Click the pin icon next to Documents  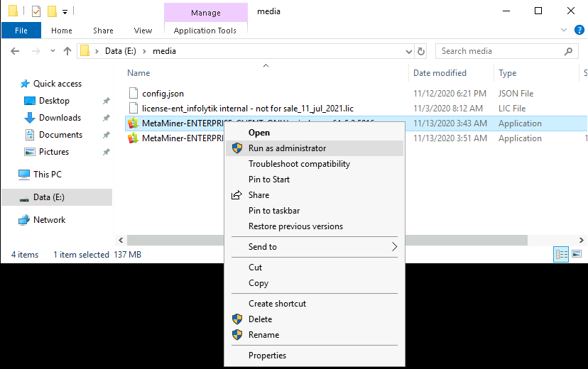tap(107, 135)
